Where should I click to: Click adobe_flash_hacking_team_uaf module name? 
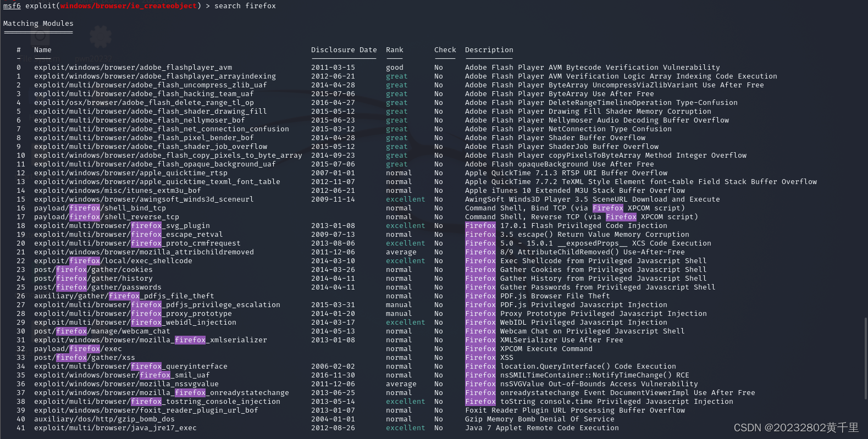pos(144,94)
